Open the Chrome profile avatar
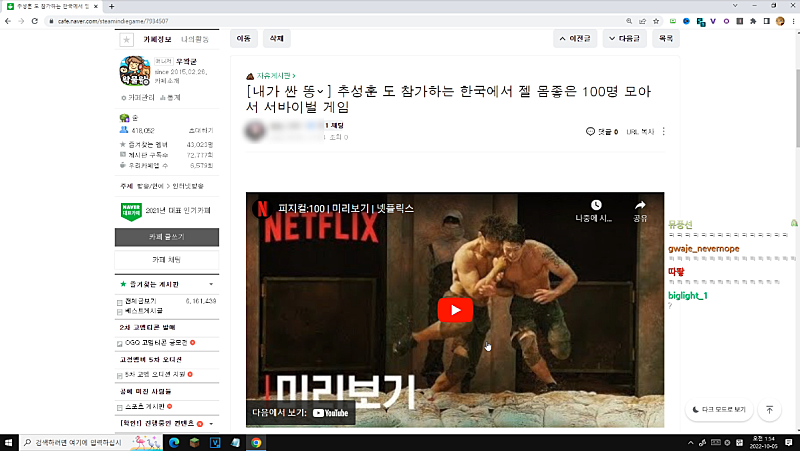 tap(780, 21)
